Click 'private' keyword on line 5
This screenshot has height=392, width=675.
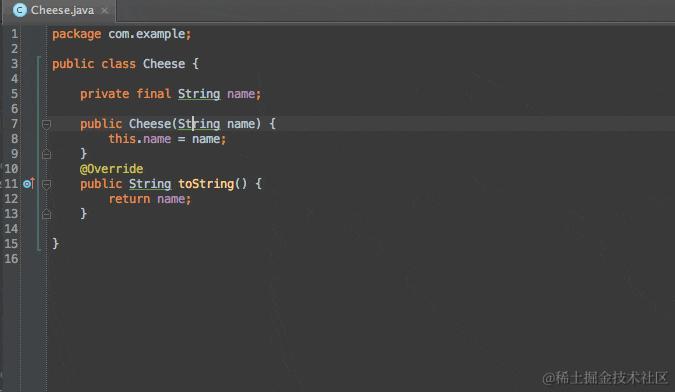click(105, 94)
